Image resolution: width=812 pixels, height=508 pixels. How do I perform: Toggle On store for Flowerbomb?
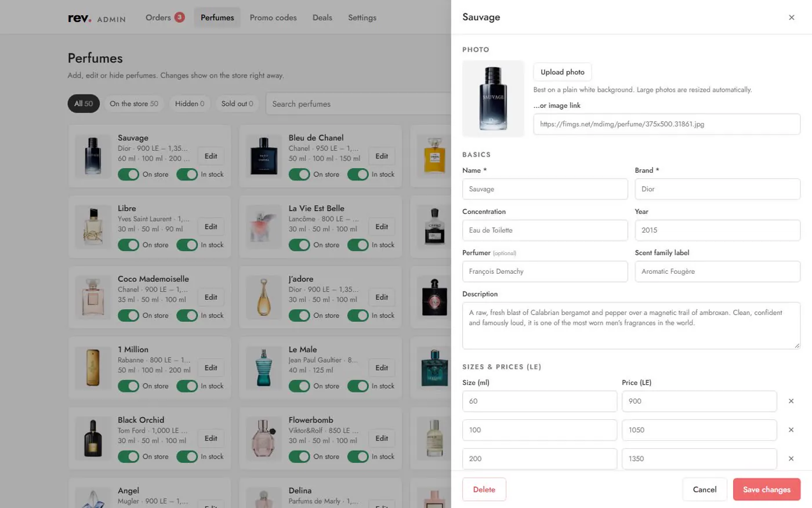(x=299, y=457)
